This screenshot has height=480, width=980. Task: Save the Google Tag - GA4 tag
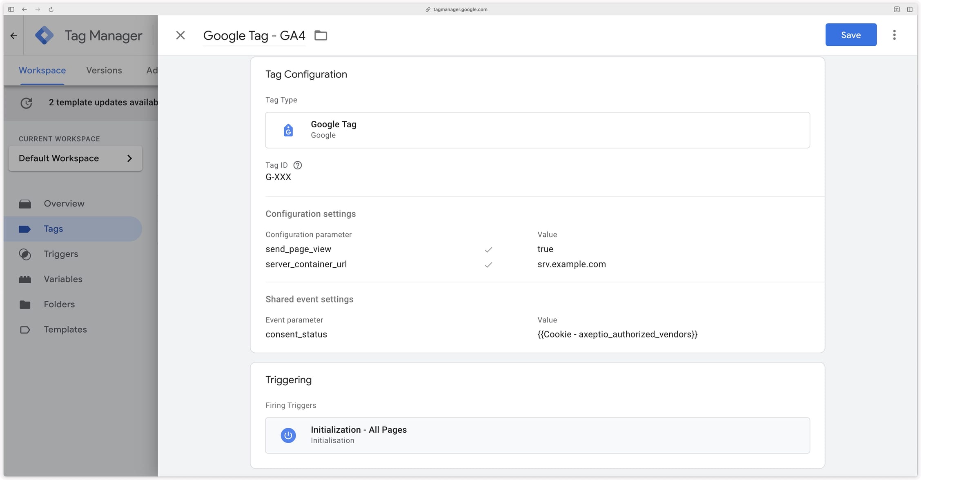(x=851, y=35)
